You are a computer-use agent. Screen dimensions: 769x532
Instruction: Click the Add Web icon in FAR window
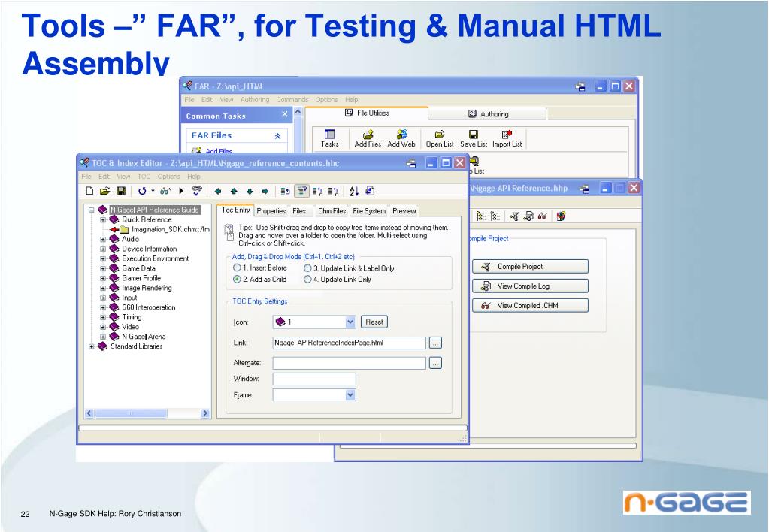(401, 138)
